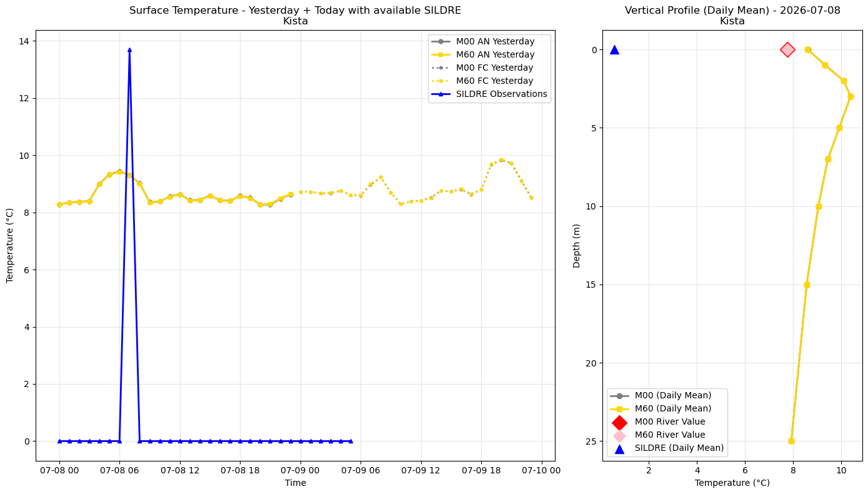Click the forecast peak marker near 07-09 20
Image resolution: width=868 pixels, height=494 pixels.
coord(501,160)
